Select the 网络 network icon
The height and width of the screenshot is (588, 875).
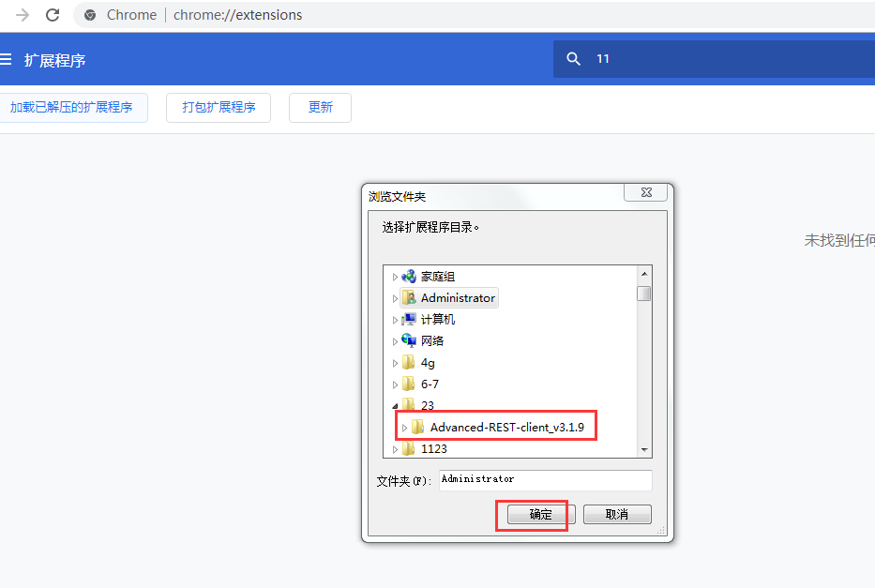pyautogui.click(x=409, y=340)
